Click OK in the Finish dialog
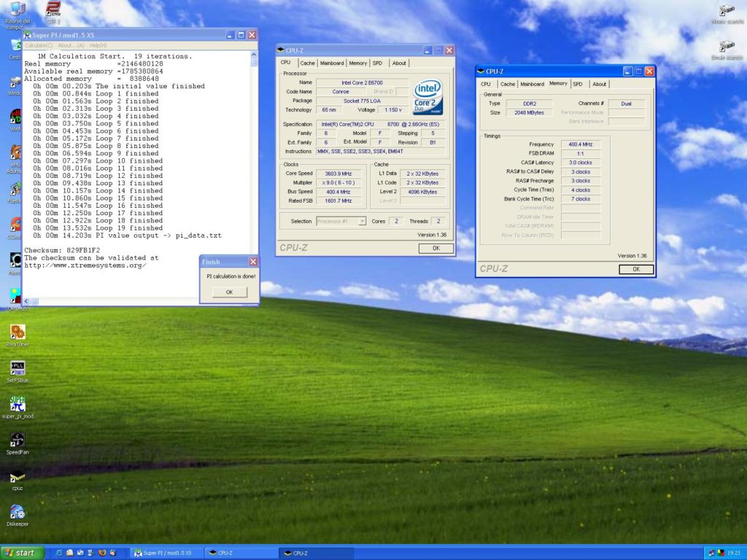Image resolution: width=747 pixels, height=560 pixels. [x=229, y=292]
